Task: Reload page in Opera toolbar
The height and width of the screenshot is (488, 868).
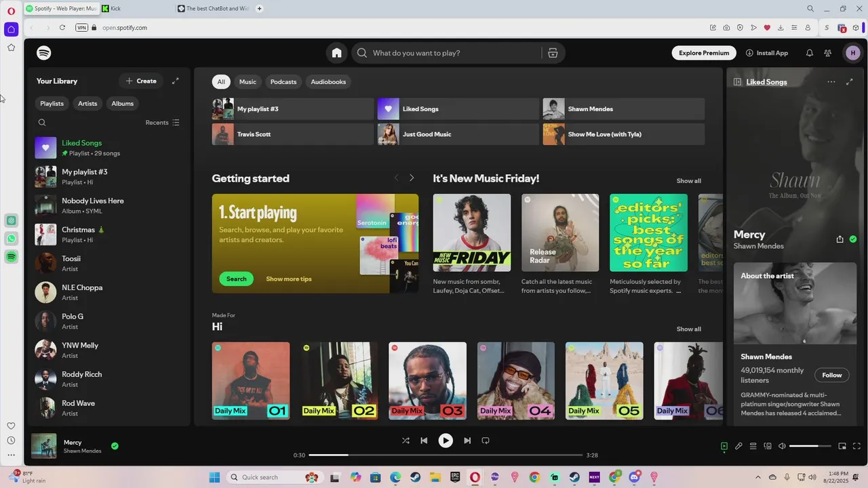Action: click(x=62, y=28)
